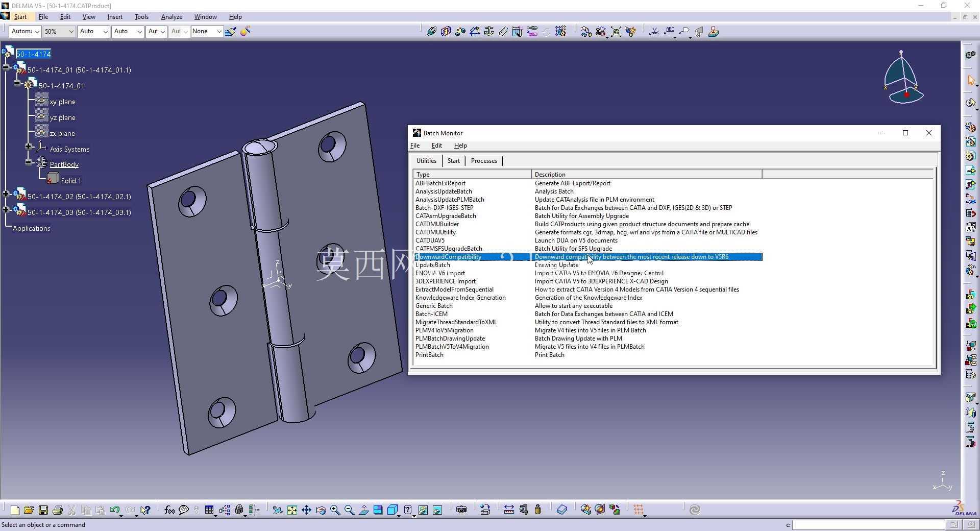This screenshot has height=531, width=980.
Task: Click the Description column header
Action: pos(647,175)
